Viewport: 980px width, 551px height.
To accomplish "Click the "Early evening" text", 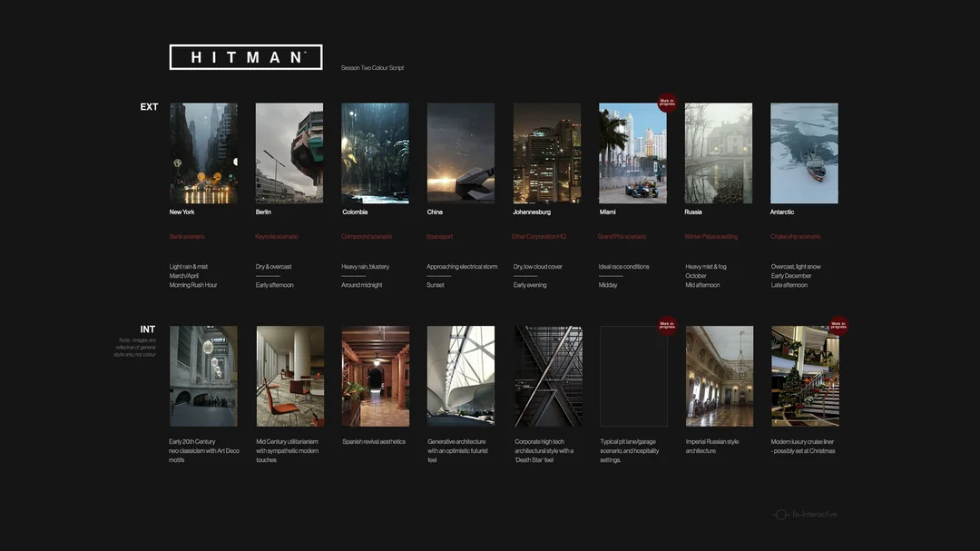I will point(530,285).
